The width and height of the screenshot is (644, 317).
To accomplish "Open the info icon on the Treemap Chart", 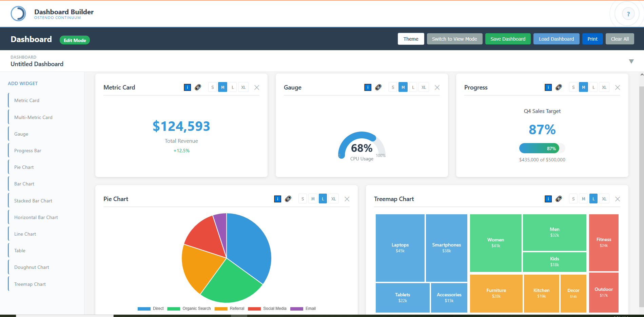I will click(x=548, y=199).
